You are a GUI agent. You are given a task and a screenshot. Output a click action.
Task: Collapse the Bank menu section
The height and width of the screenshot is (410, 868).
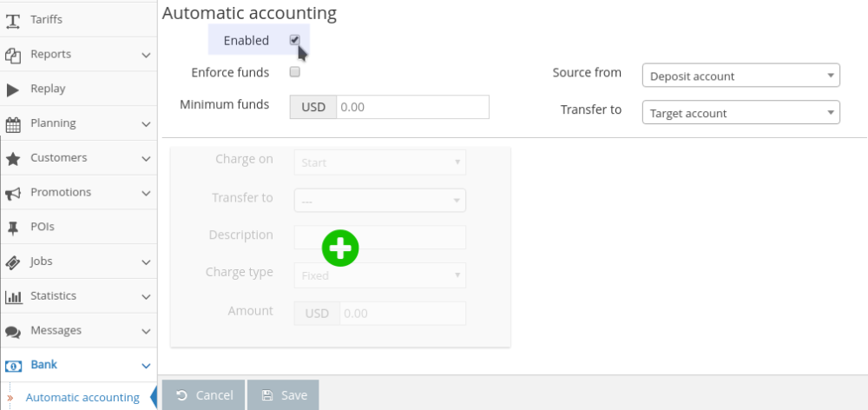click(146, 366)
